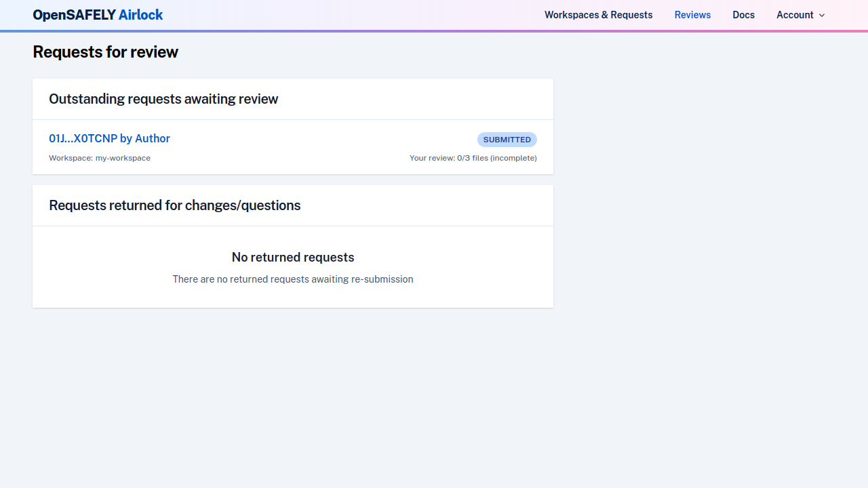Click the navigation bar at the top

(434, 15)
